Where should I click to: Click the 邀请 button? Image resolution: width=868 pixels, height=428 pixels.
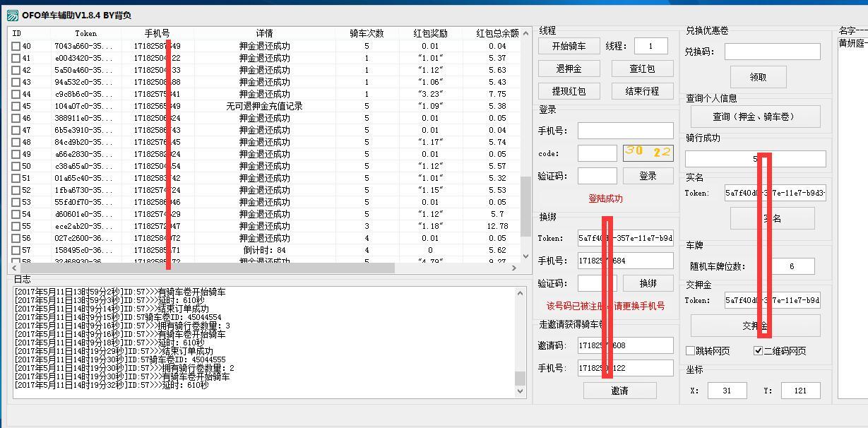click(x=619, y=391)
